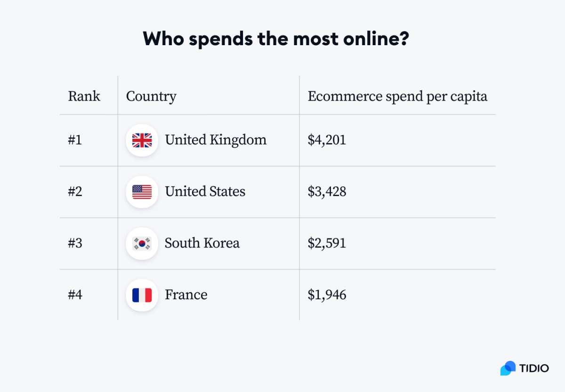565x392 pixels.
Task: Click the South Korea flag icon
Action: pos(142,243)
